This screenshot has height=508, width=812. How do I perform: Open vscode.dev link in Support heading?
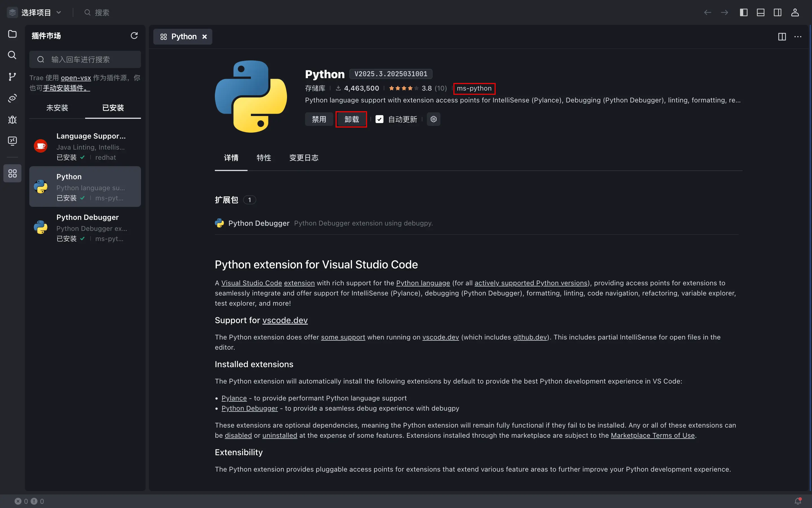285,321
